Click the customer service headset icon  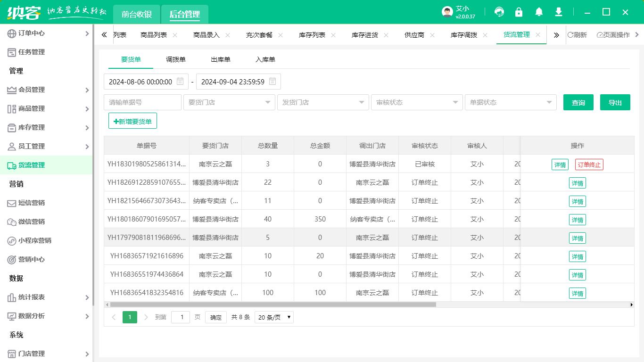pyautogui.click(x=499, y=12)
